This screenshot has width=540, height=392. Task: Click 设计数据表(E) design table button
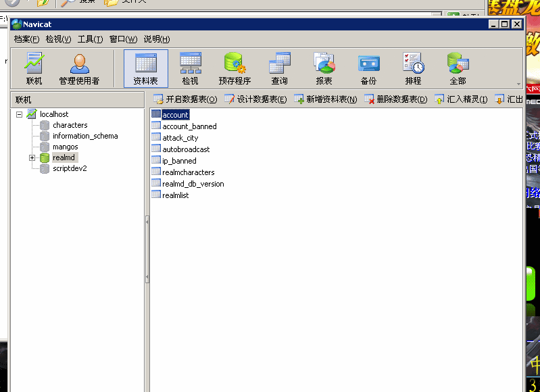coord(255,99)
